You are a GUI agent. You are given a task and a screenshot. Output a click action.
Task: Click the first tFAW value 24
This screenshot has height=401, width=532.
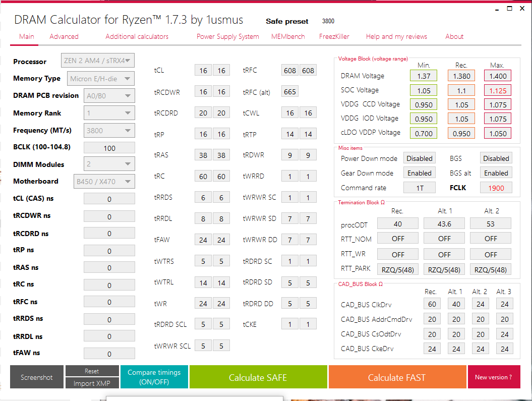tap(203, 240)
